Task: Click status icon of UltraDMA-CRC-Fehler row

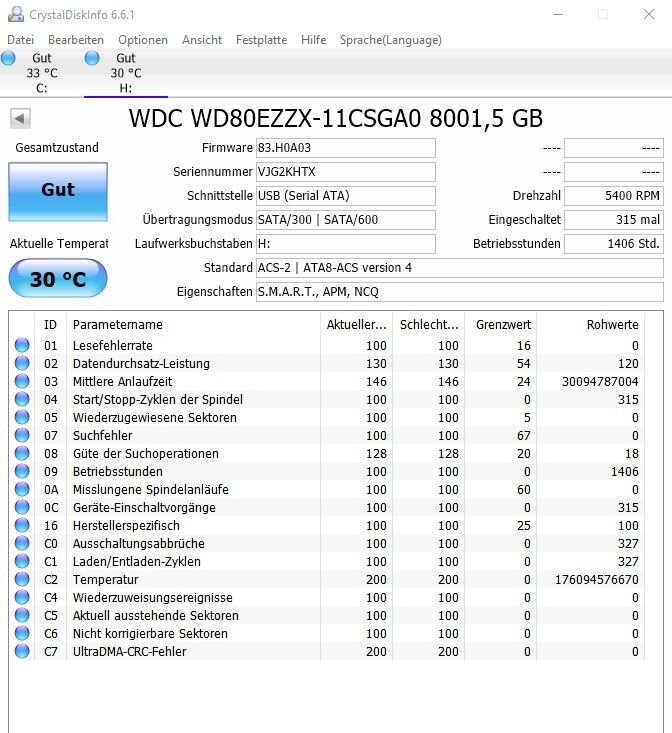Action: click(22, 651)
